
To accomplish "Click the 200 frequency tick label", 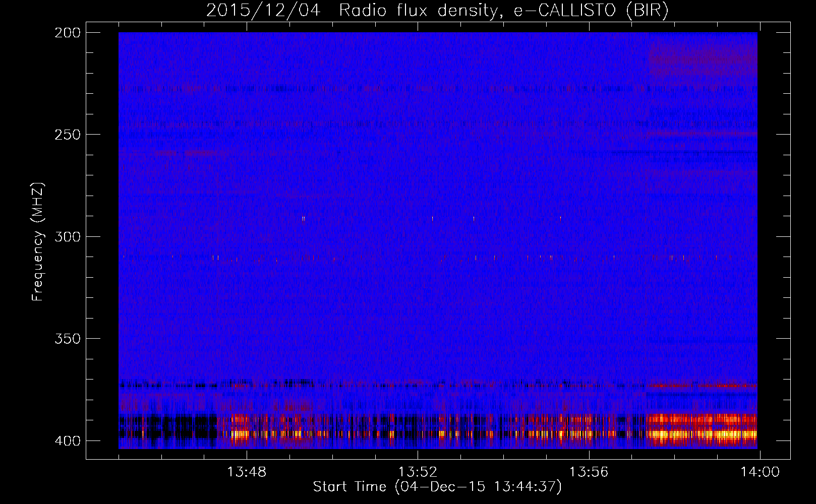I will [x=67, y=33].
